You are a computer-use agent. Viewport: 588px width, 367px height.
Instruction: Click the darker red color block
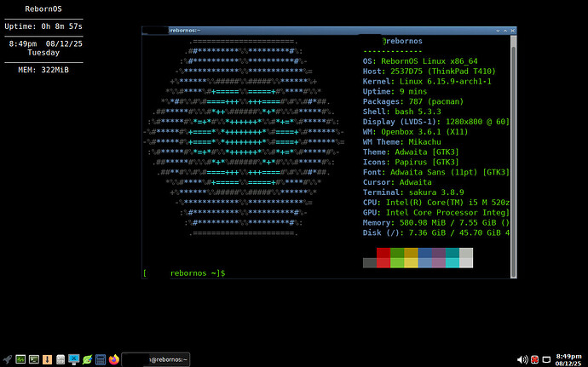pos(383,253)
